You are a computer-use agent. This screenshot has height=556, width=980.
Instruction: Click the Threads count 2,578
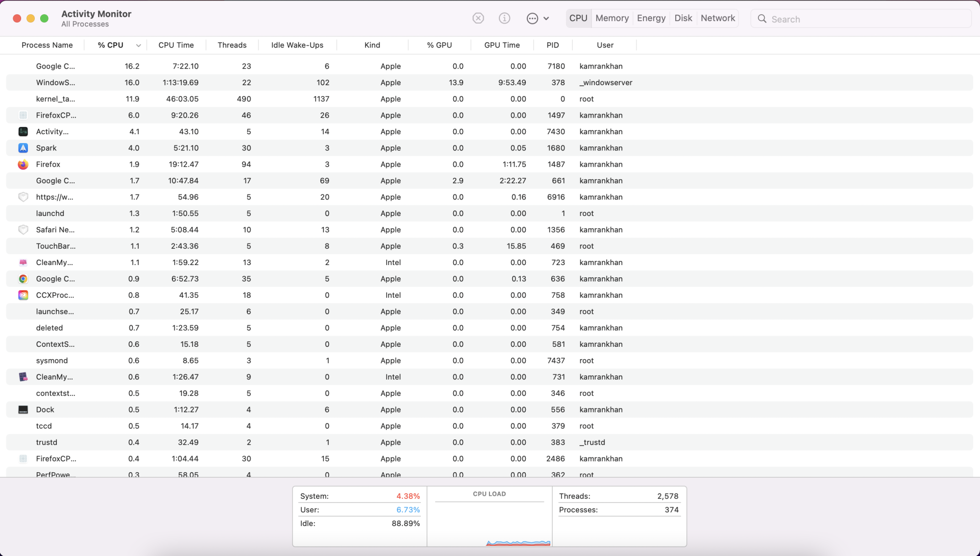click(x=667, y=496)
